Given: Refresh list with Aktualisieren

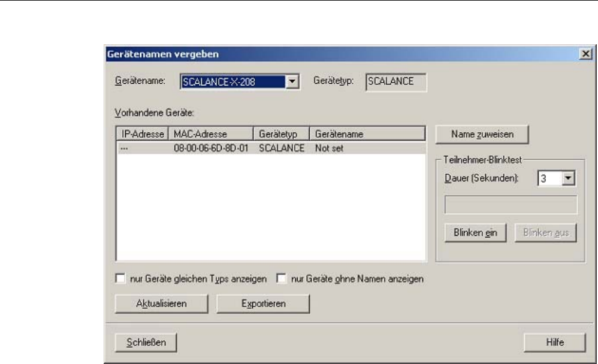Looking at the screenshot, I should pyautogui.click(x=161, y=304).
